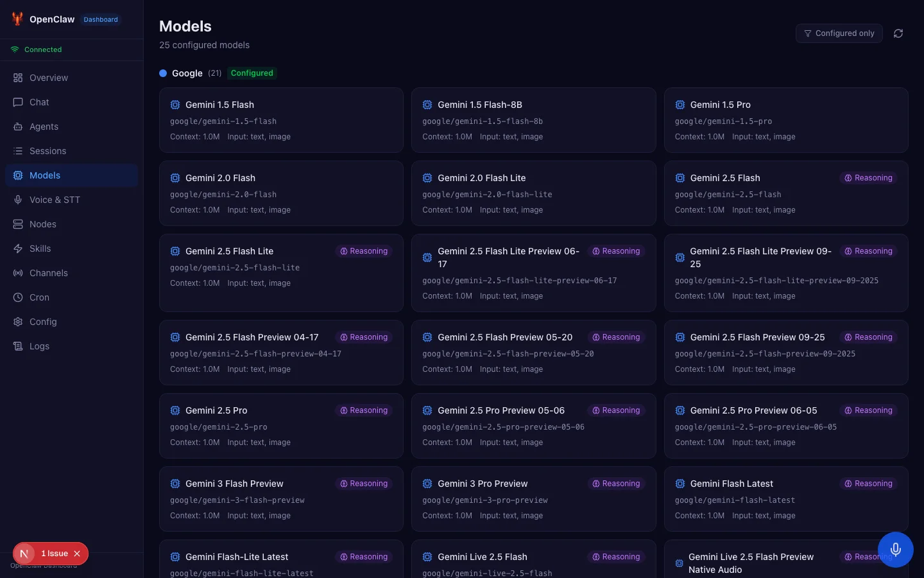Toggle the Configured only filter
The width and height of the screenshot is (924, 578).
[x=839, y=33]
